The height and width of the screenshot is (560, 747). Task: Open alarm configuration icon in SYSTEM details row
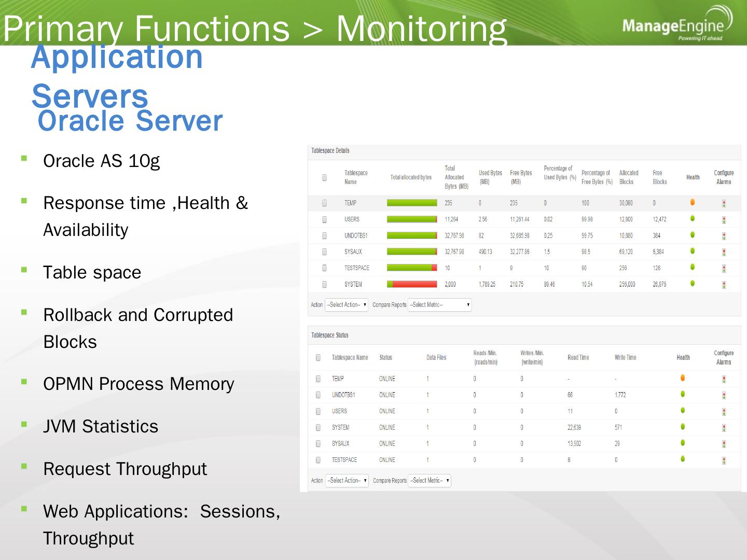coord(724,285)
